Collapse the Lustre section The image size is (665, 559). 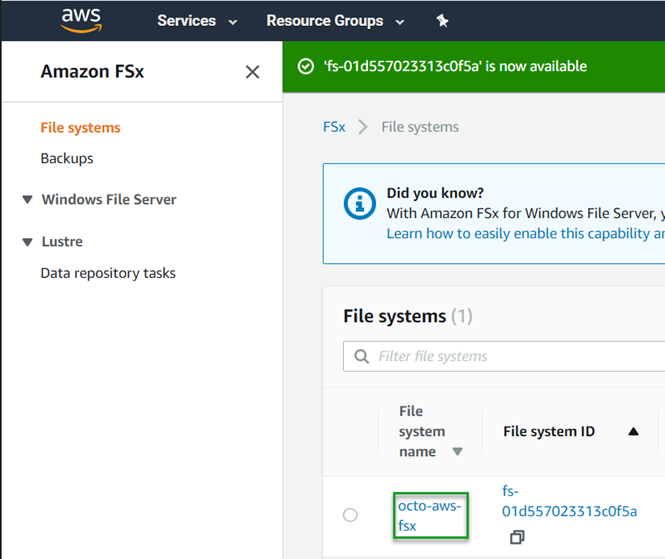tap(27, 242)
